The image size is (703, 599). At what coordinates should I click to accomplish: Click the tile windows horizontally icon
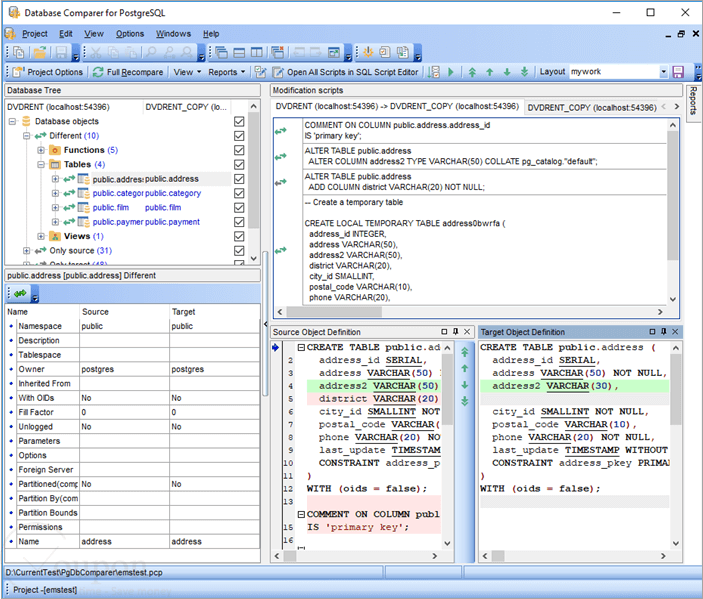click(239, 52)
